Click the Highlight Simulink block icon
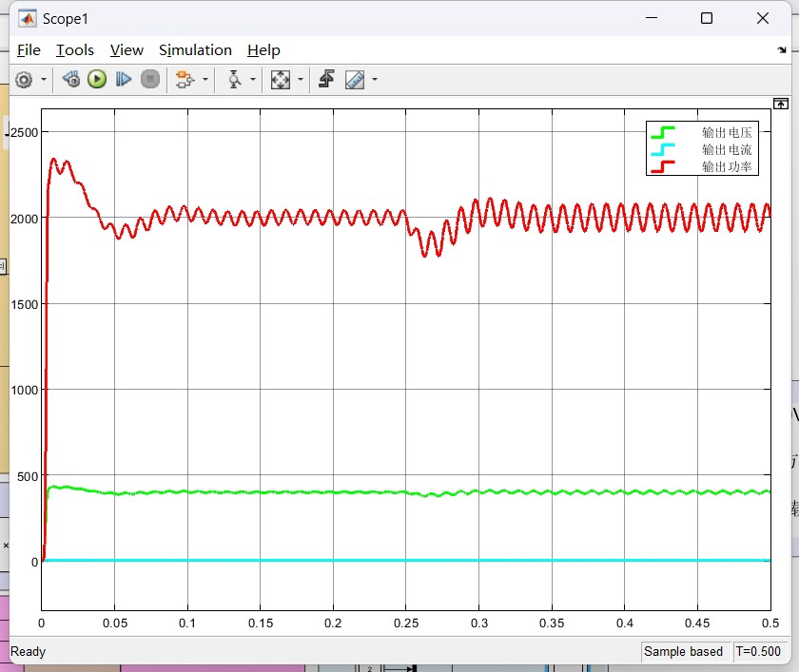This screenshot has height=672, width=799. pyautogui.click(x=185, y=80)
